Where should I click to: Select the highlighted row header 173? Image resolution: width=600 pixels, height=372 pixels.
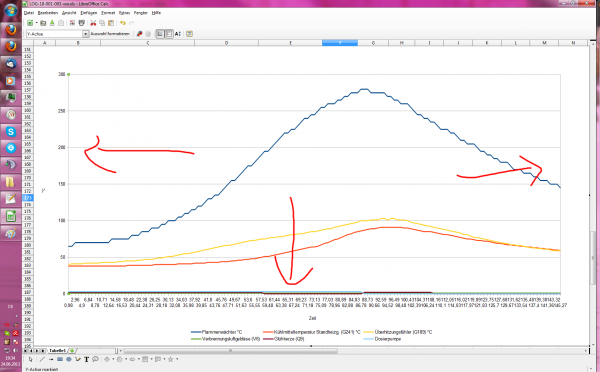point(28,198)
